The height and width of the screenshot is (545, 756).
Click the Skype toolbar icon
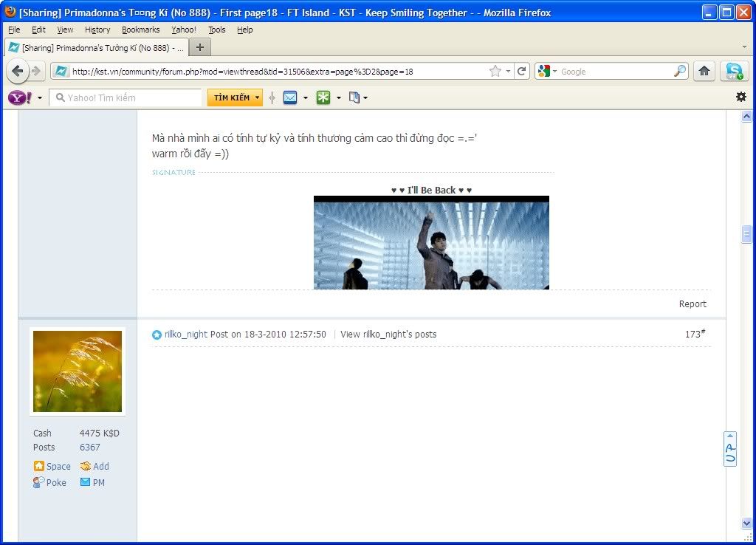point(735,72)
